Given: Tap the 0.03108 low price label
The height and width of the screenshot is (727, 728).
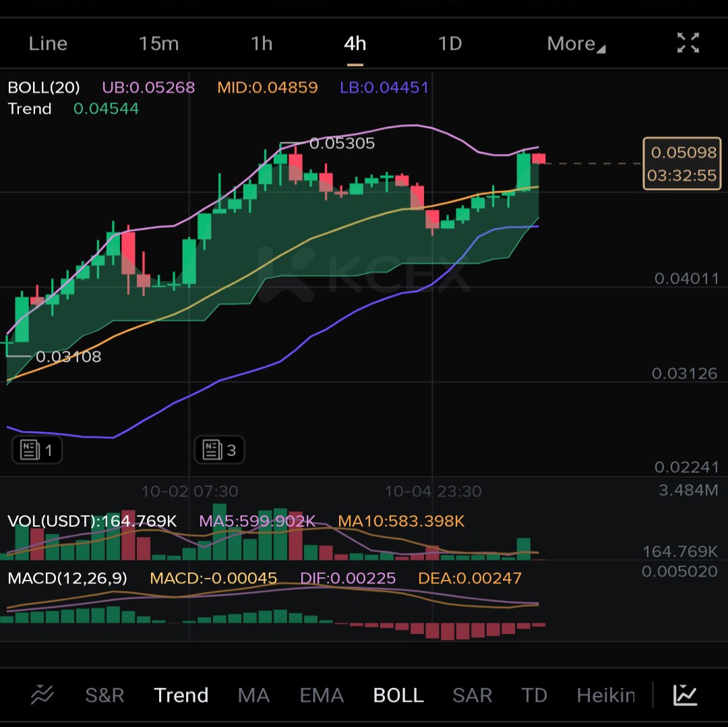Looking at the screenshot, I should click(x=68, y=356).
